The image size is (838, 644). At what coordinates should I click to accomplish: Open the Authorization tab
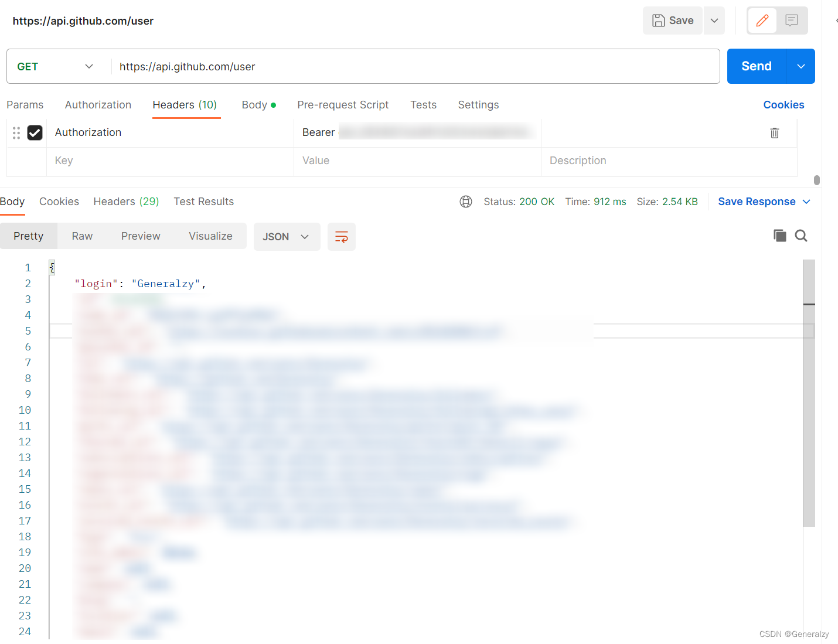pos(98,105)
